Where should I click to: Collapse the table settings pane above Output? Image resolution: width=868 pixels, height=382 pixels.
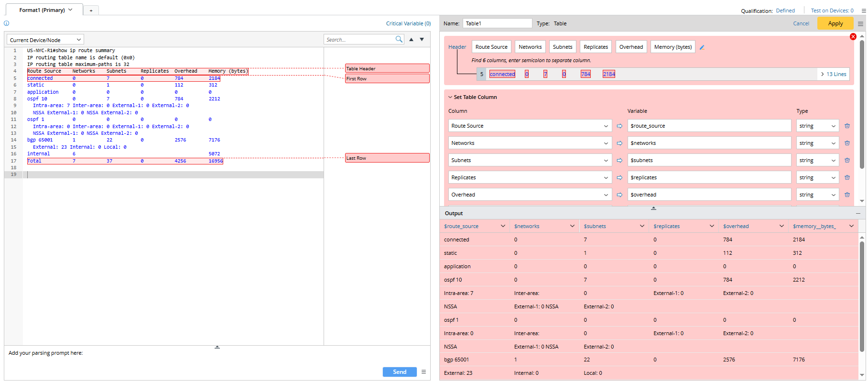(653, 208)
